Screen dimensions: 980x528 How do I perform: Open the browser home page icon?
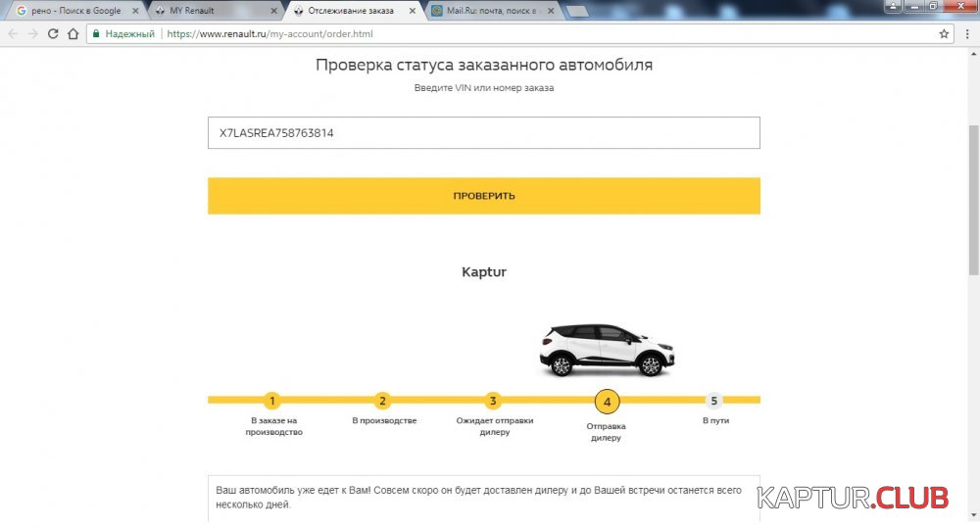73,33
